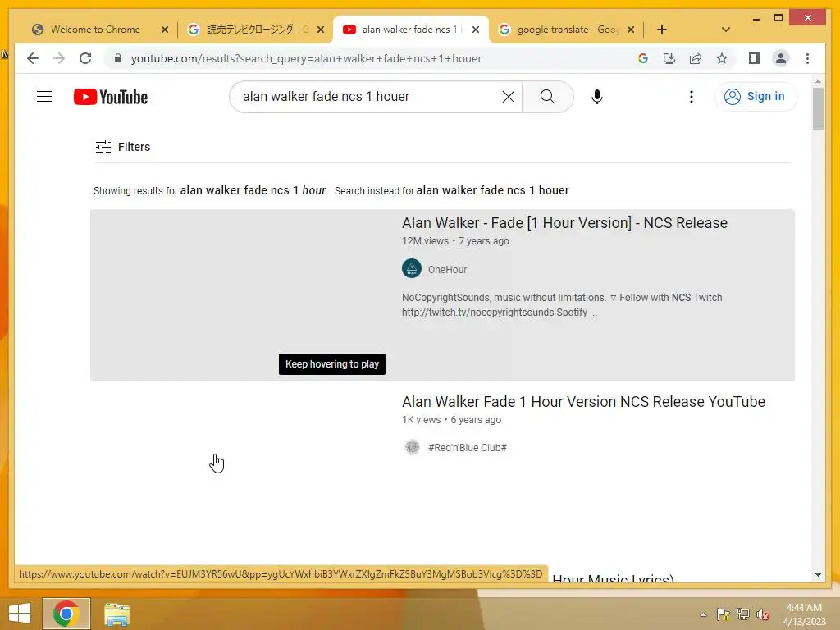Go back to the previous page
The width and height of the screenshot is (840, 630).
pyautogui.click(x=33, y=58)
